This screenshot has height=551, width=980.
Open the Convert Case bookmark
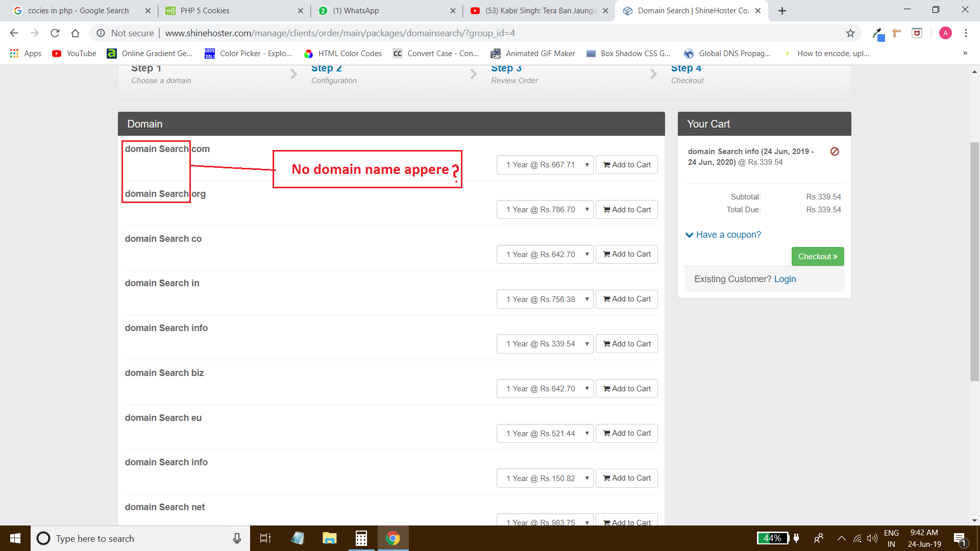click(x=436, y=54)
